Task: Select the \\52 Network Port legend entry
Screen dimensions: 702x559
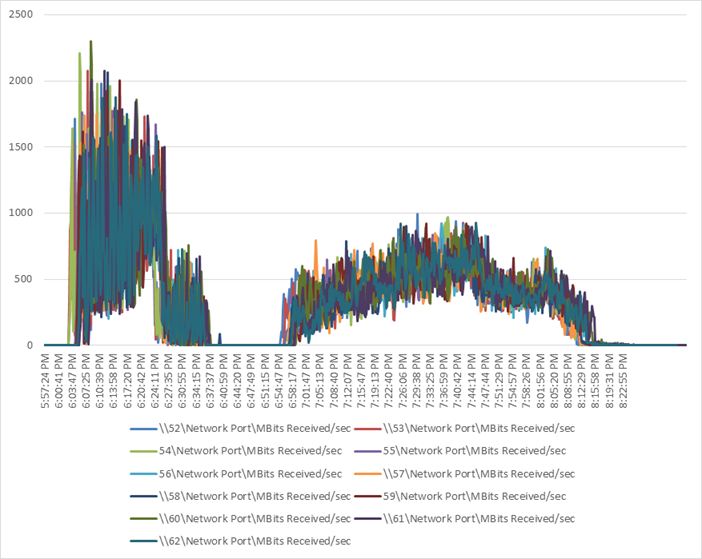Action: (241, 429)
